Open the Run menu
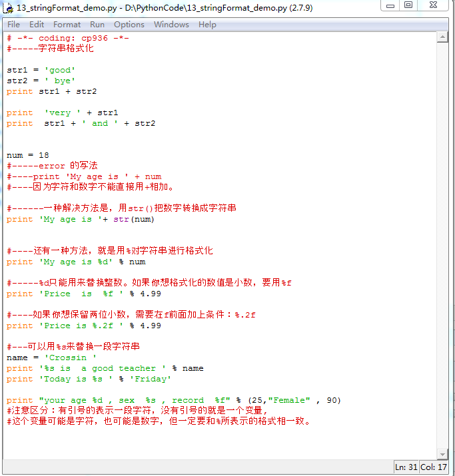This screenshot has width=455, height=476. coord(97,25)
